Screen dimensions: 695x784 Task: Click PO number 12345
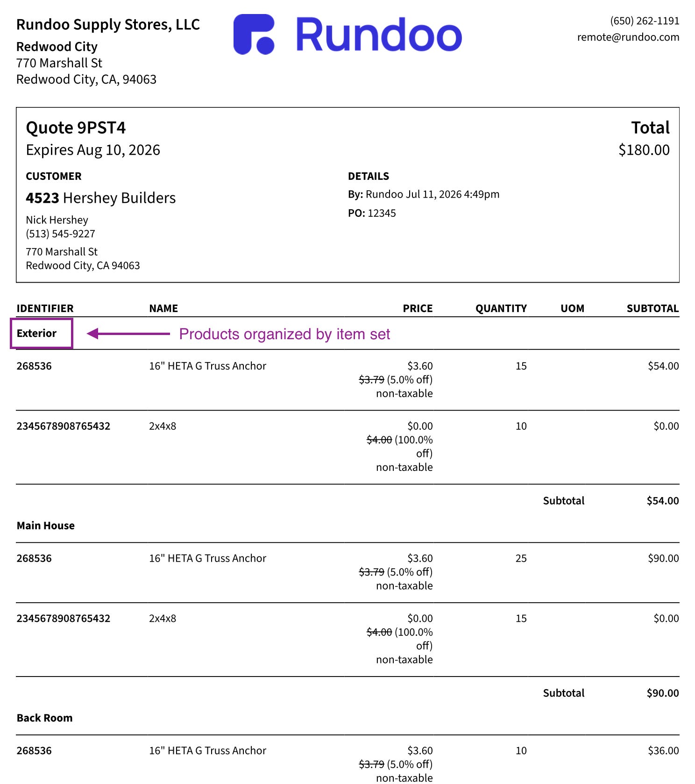(382, 214)
